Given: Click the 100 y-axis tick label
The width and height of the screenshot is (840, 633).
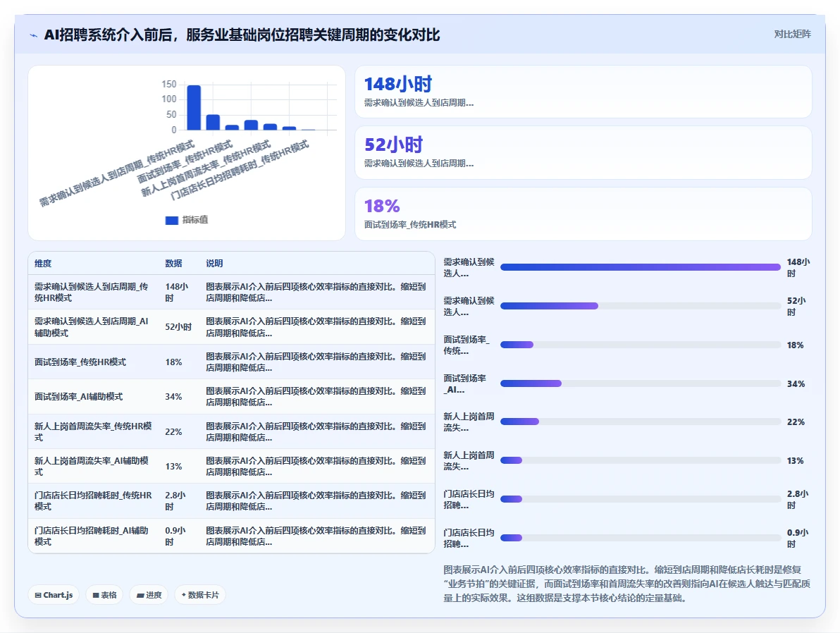Looking at the screenshot, I should [168, 99].
